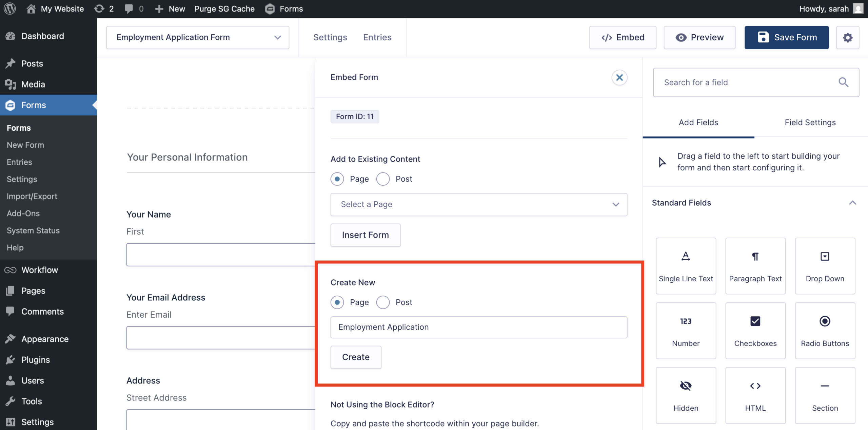Switch to the Field Settings tab
Viewport: 868px width, 430px height.
810,123
